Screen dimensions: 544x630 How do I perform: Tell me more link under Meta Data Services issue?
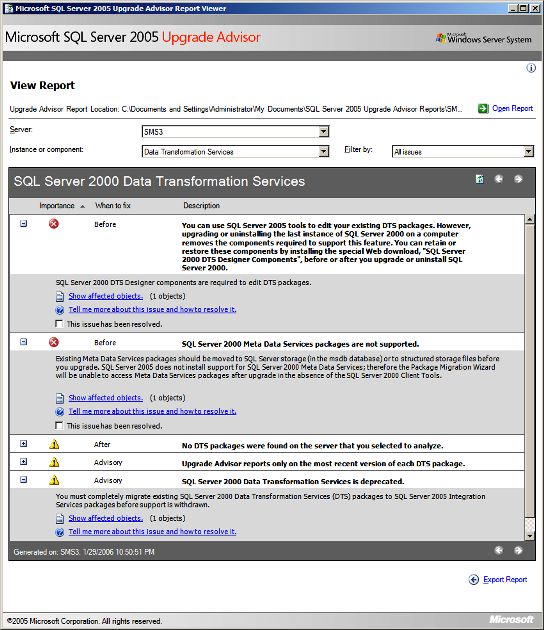pos(152,411)
